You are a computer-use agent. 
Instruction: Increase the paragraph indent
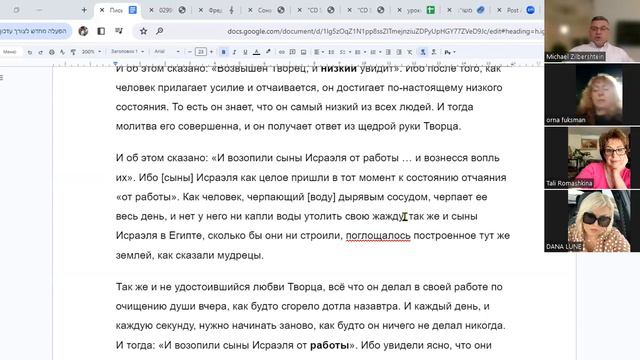click(399, 52)
